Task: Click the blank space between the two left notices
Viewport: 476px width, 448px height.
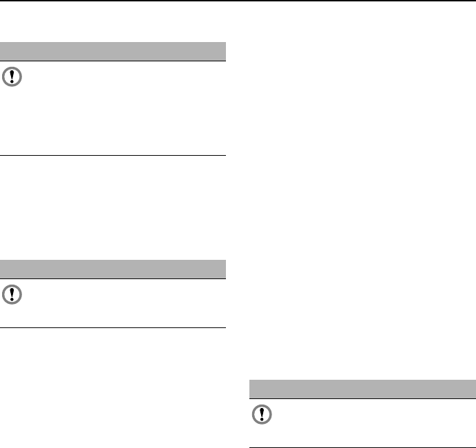Action: coord(113,207)
